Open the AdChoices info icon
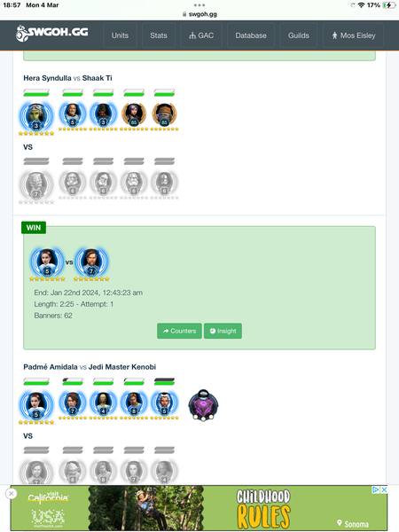Viewport: 399px width, 532px height. 376,489
